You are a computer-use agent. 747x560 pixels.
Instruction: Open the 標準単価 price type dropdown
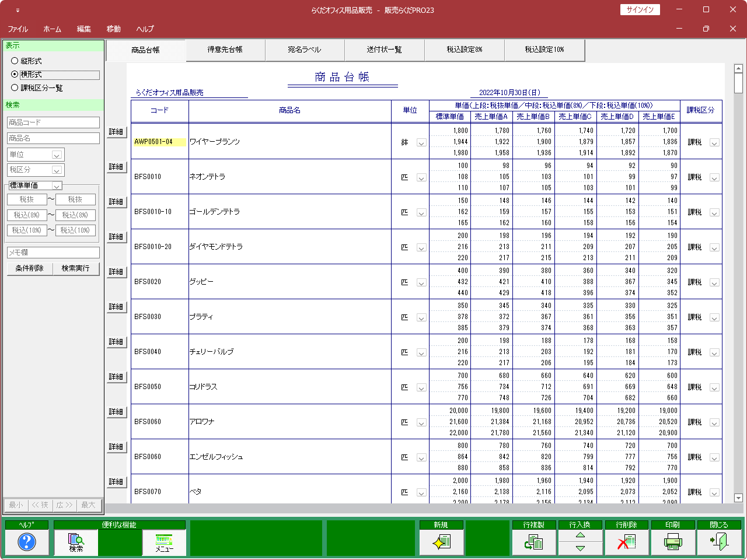57,185
